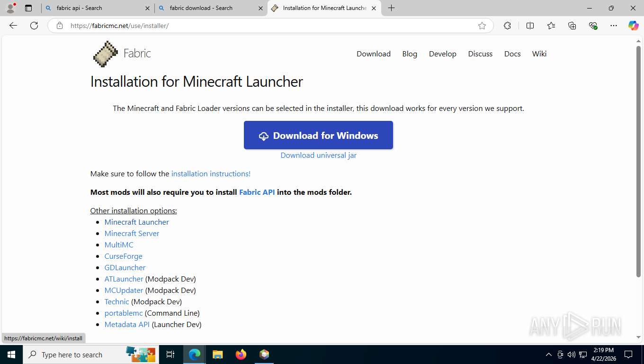The width and height of the screenshot is (644, 364).
Task: Open the Collections icon
Action: pyautogui.click(x=572, y=26)
